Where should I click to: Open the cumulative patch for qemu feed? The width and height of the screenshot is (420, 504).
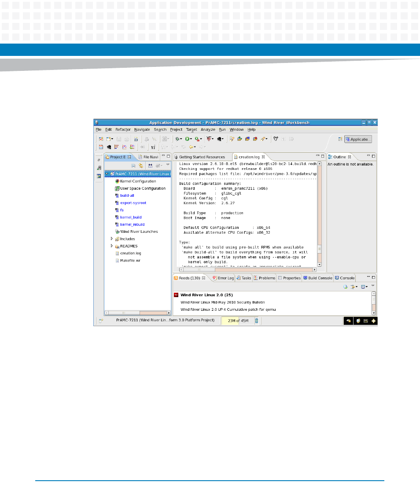coord(228,309)
